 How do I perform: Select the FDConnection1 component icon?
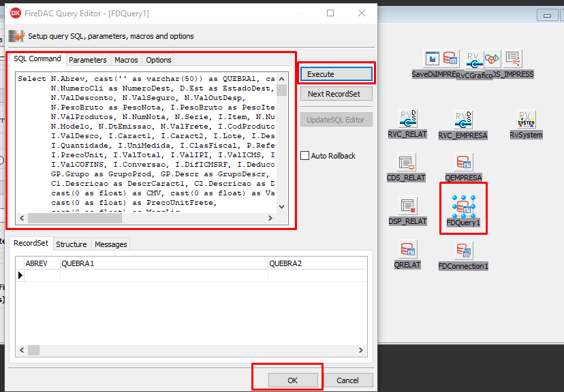pyautogui.click(x=463, y=251)
